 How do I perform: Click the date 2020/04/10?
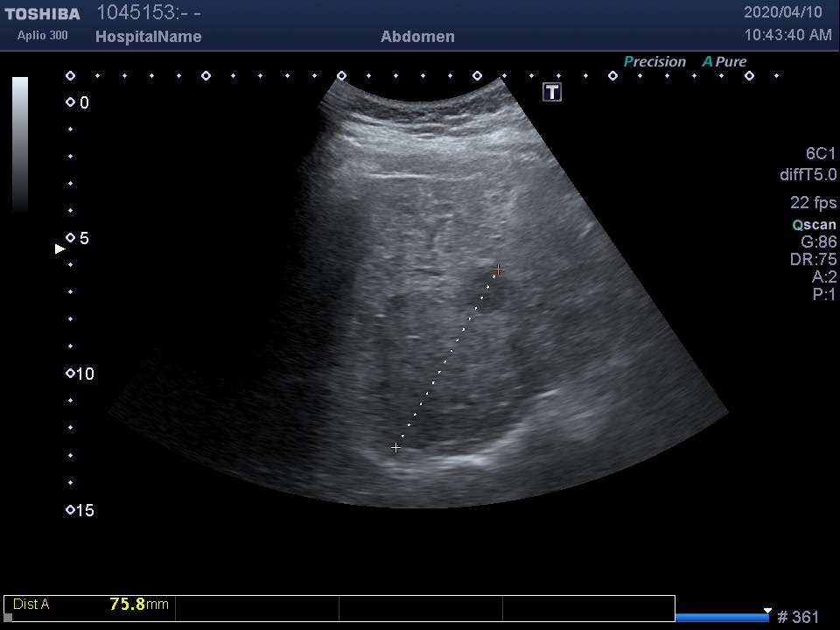(x=782, y=12)
